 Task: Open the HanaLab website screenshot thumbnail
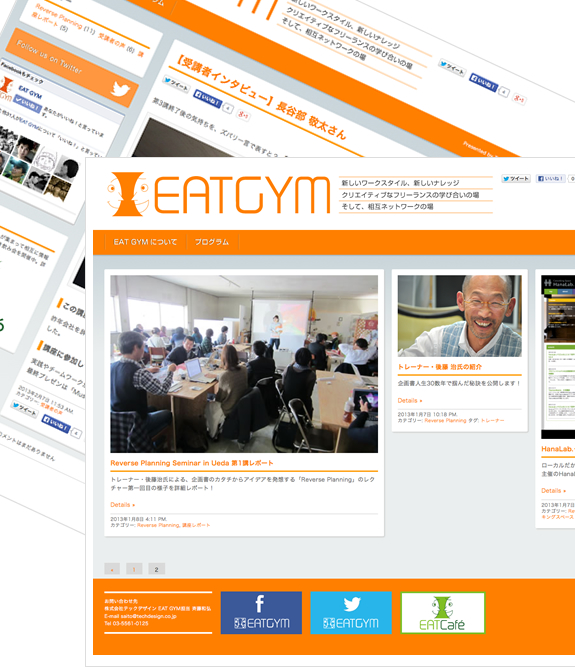coord(558,356)
